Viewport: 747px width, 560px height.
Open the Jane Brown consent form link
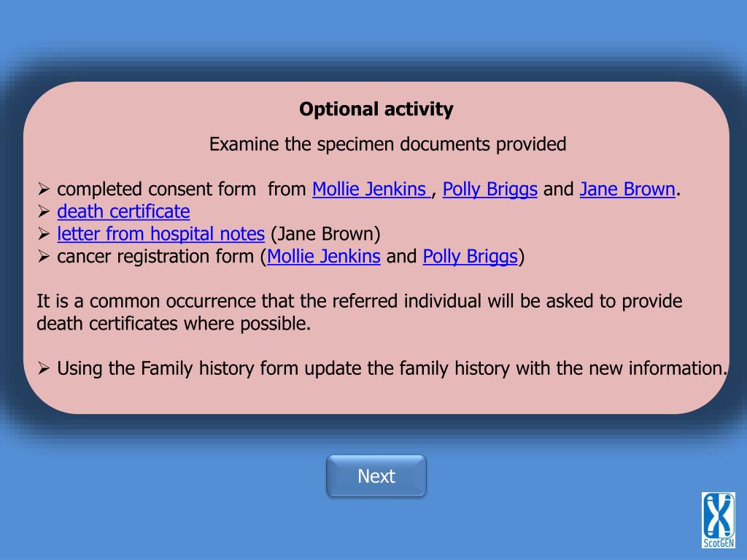pos(627,190)
